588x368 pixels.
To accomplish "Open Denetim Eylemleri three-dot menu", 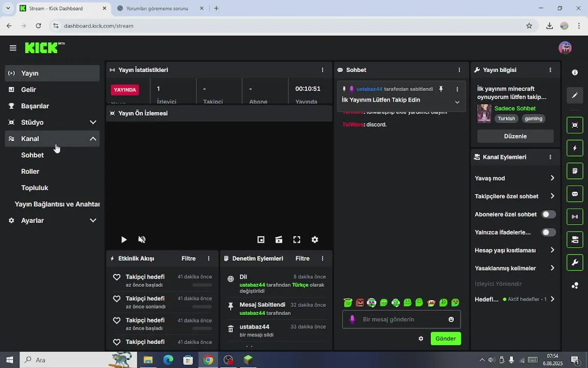I will pos(323,258).
